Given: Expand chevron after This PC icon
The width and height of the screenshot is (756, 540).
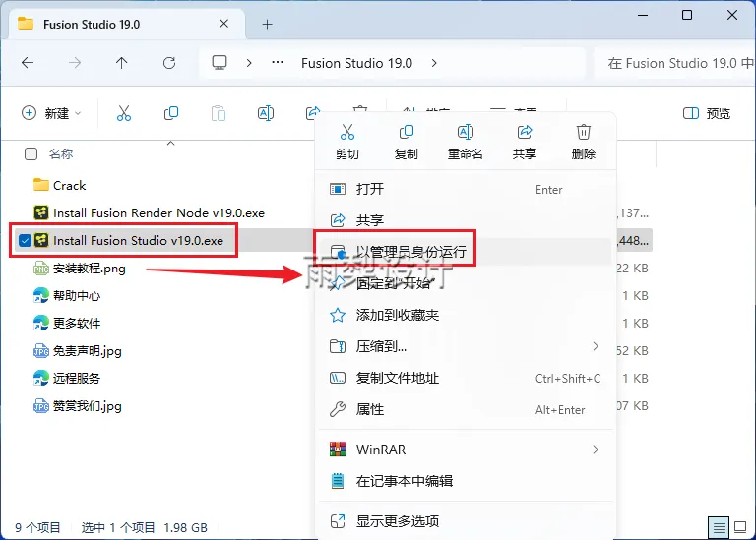Looking at the screenshot, I should (x=249, y=63).
